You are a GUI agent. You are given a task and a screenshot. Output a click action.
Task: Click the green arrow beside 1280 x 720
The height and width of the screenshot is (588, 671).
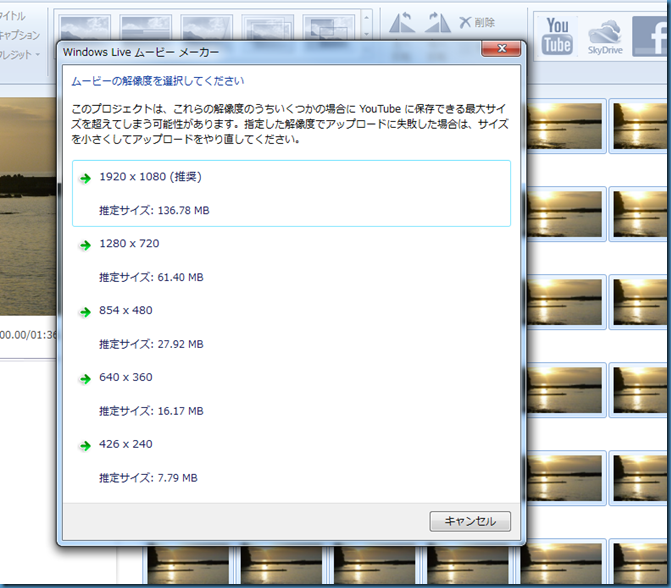click(x=85, y=245)
